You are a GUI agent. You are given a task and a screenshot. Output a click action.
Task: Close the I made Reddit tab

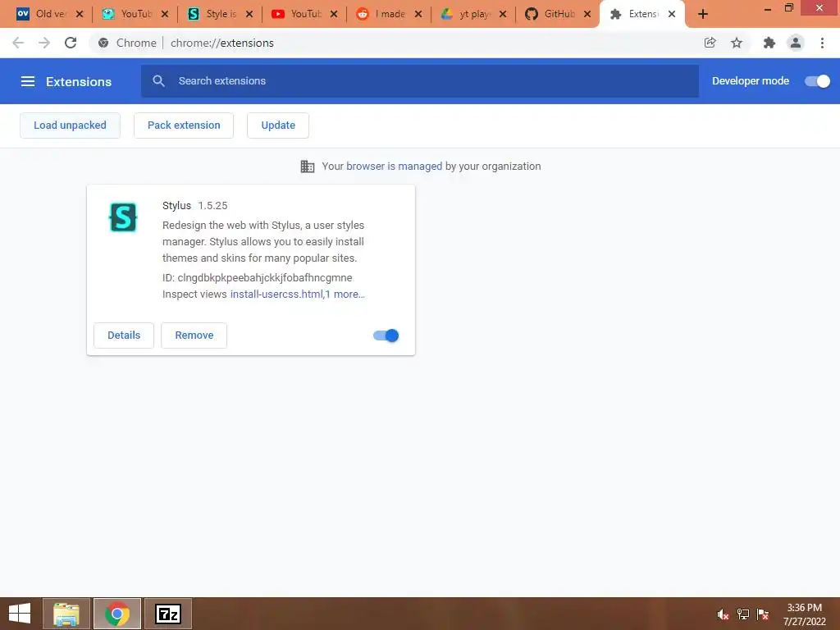[x=418, y=15]
